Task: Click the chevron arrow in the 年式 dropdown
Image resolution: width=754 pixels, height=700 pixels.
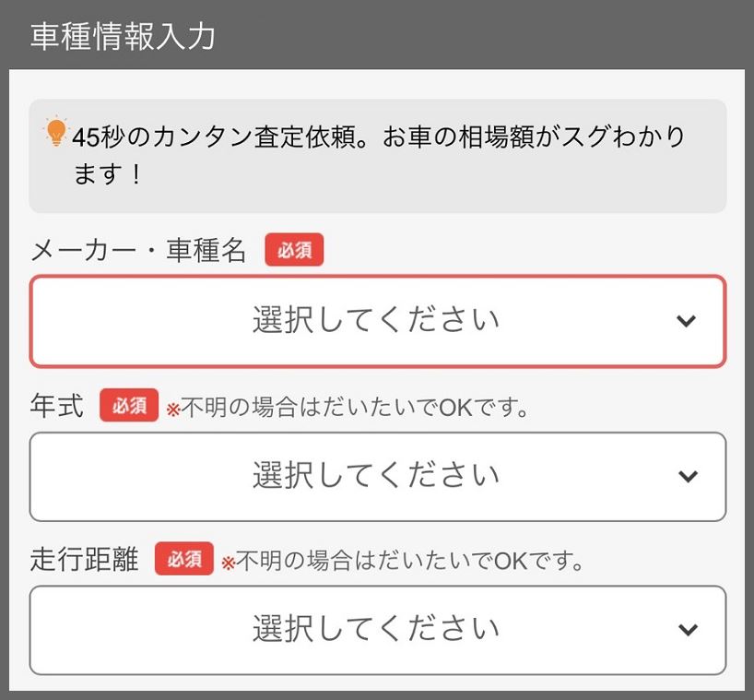Action: pyautogui.click(x=688, y=476)
